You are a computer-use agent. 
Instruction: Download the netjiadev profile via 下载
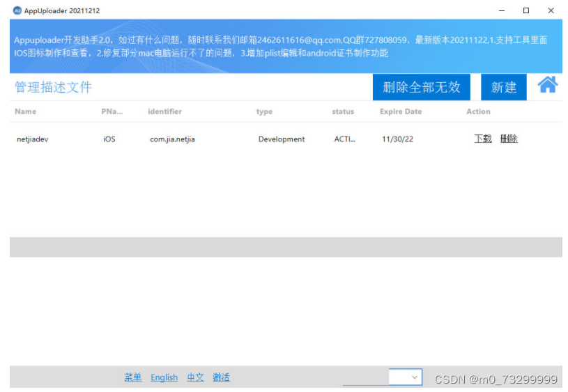click(483, 139)
